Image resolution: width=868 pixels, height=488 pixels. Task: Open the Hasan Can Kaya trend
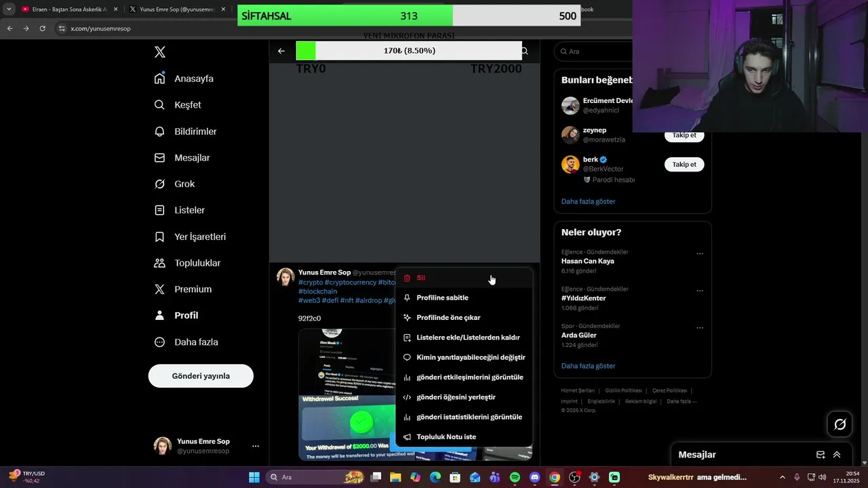tap(587, 261)
